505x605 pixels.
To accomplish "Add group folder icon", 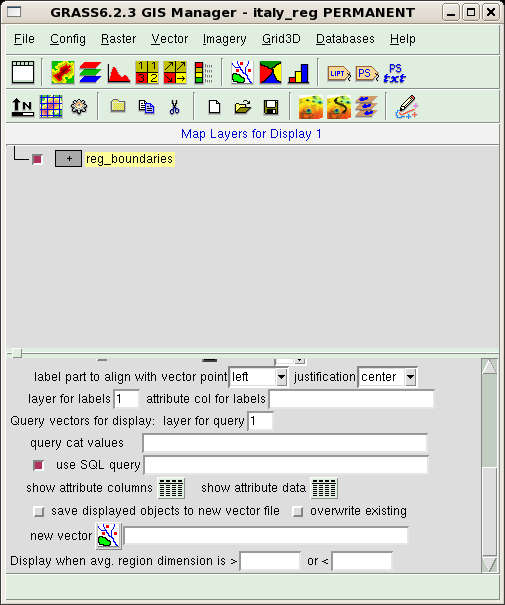I will pos(118,107).
